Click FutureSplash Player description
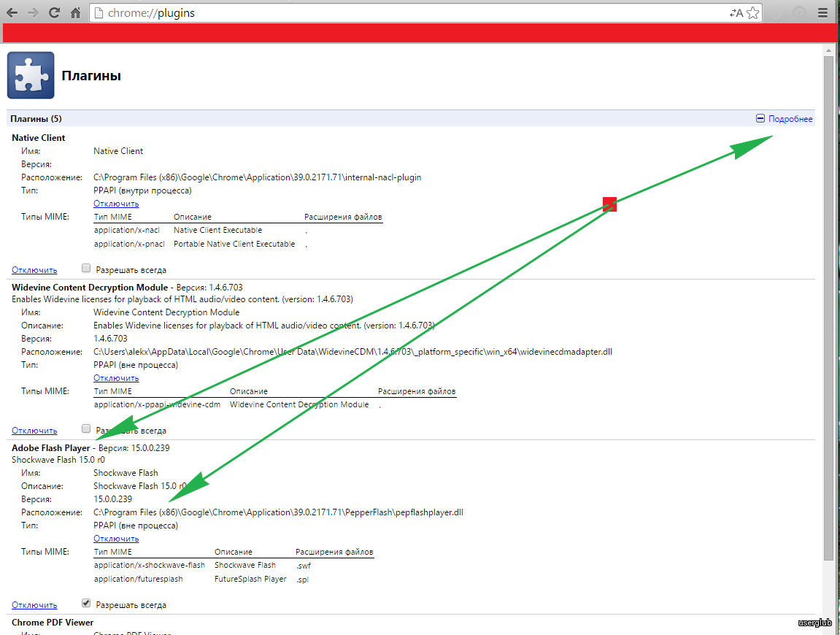840x635 pixels. (250, 580)
